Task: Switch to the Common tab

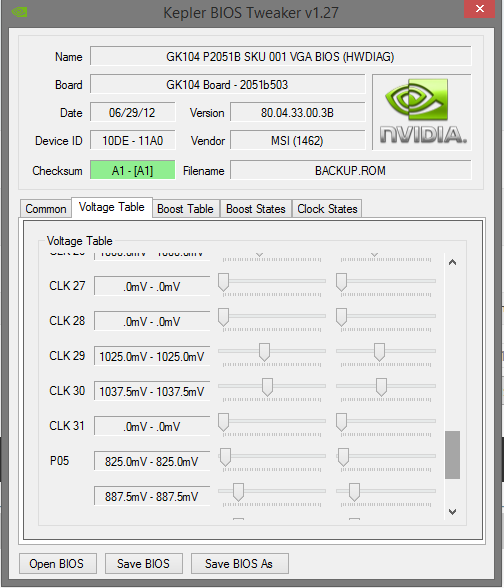Action: point(46,208)
